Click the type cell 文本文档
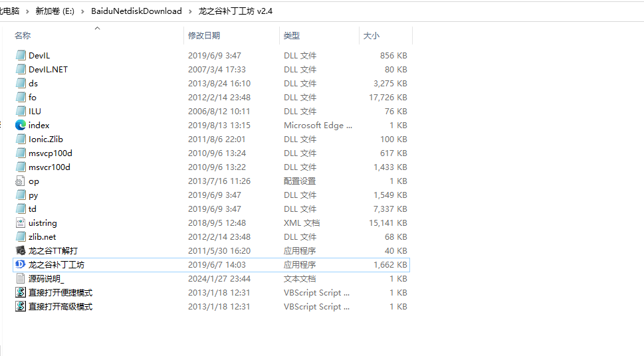 pos(300,279)
